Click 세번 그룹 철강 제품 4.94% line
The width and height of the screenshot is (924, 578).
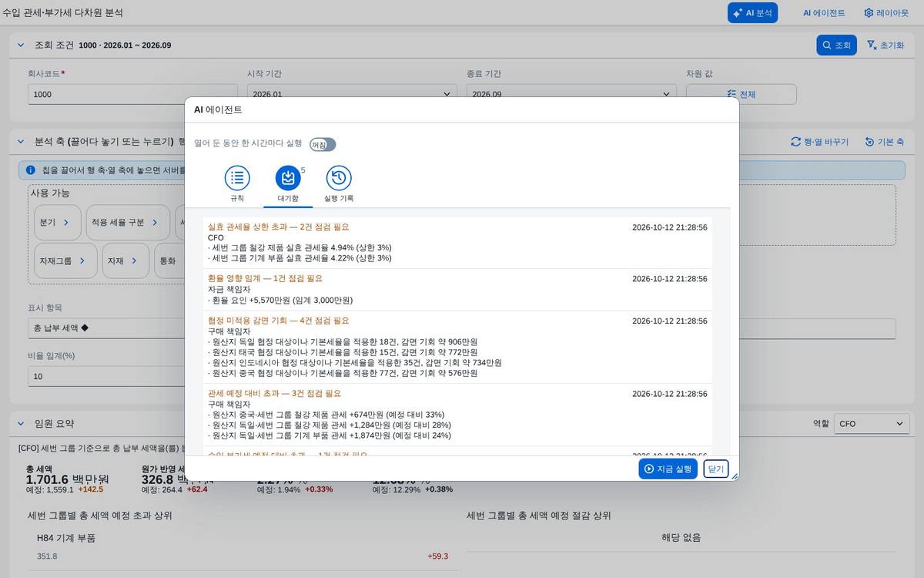click(300, 247)
